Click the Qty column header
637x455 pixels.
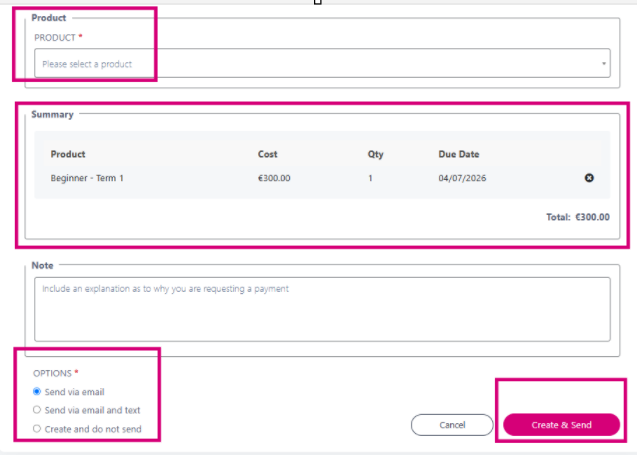click(x=375, y=154)
